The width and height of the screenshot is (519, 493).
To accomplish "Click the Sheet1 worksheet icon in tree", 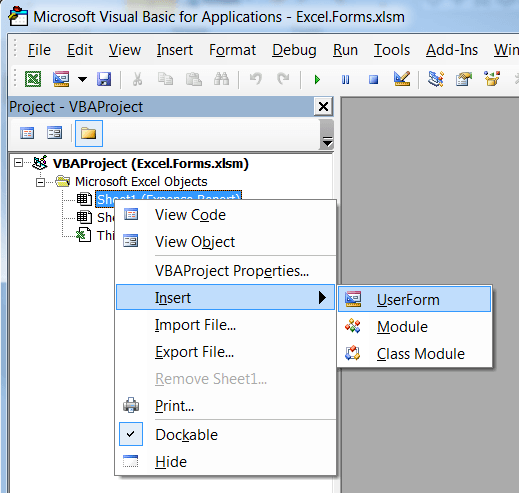I will (x=84, y=199).
